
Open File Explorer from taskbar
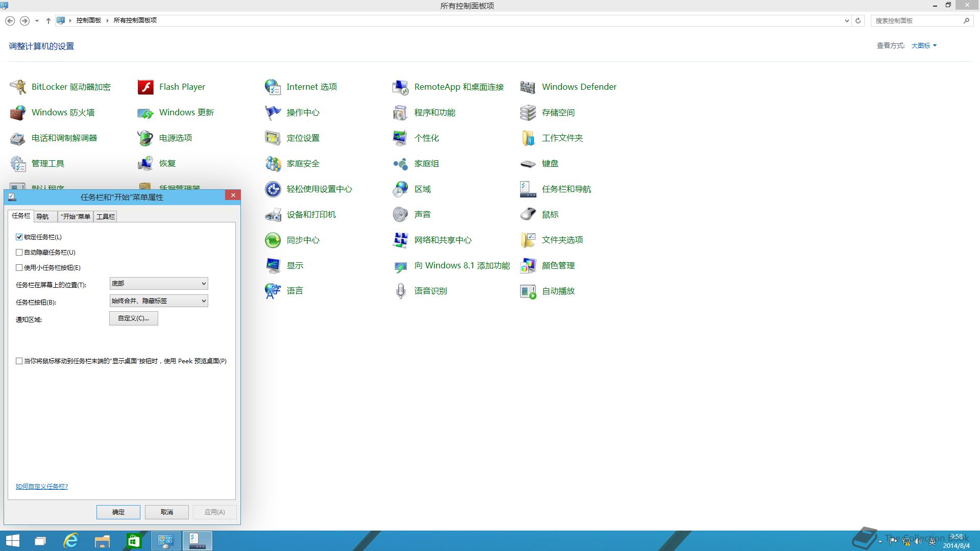coord(102,541)
